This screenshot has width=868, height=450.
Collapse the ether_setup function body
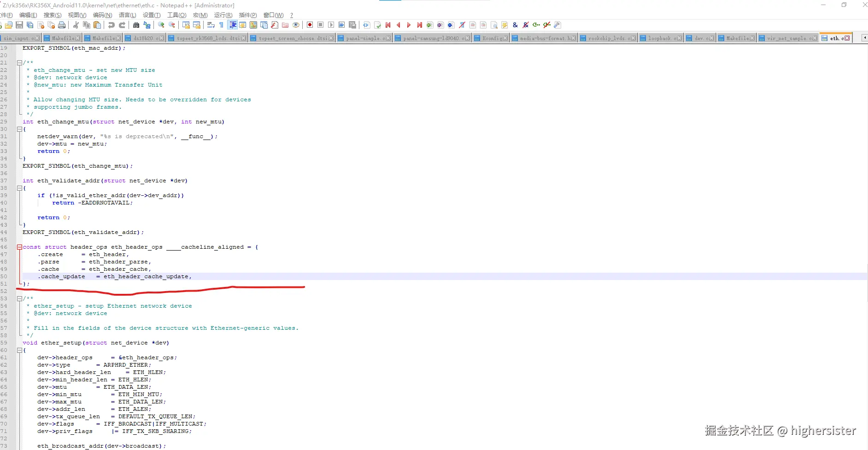point(19,350)
